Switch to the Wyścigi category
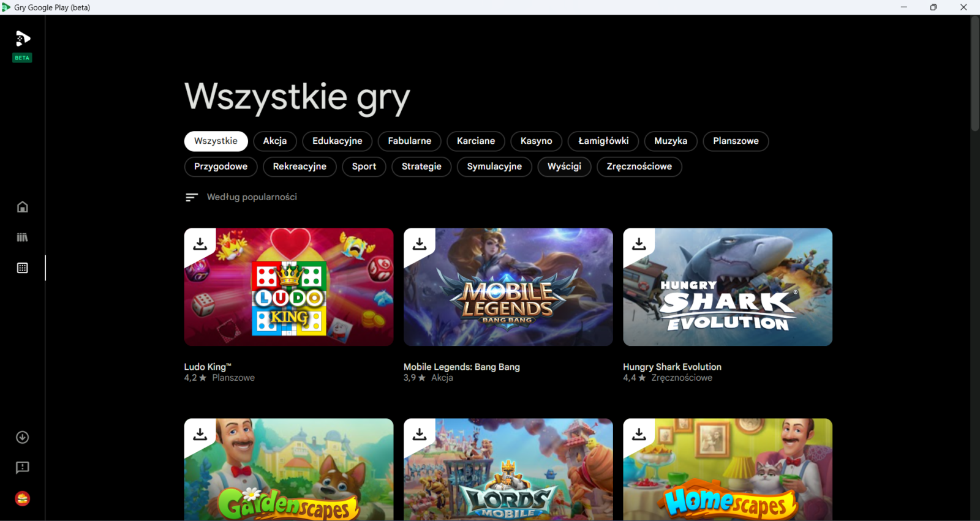 pos(564,167)
